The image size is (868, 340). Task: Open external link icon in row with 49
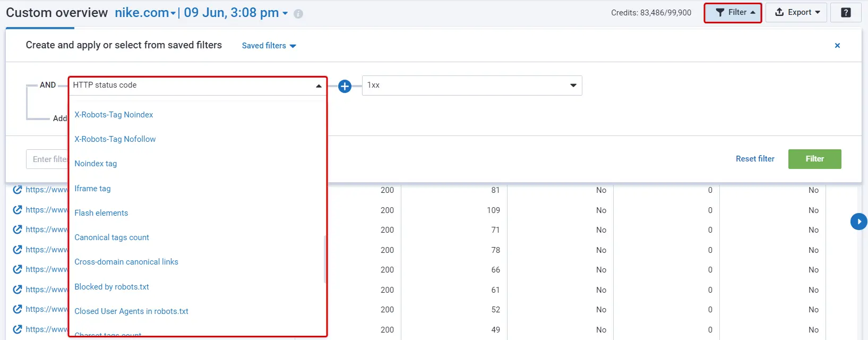click(x=18, y=329)
